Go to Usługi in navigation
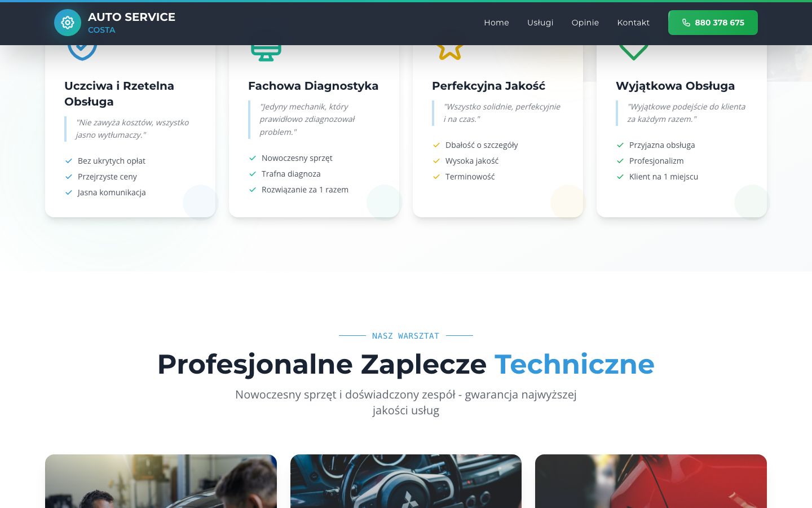This screenshot has height=508, width=812. [540, 23]
